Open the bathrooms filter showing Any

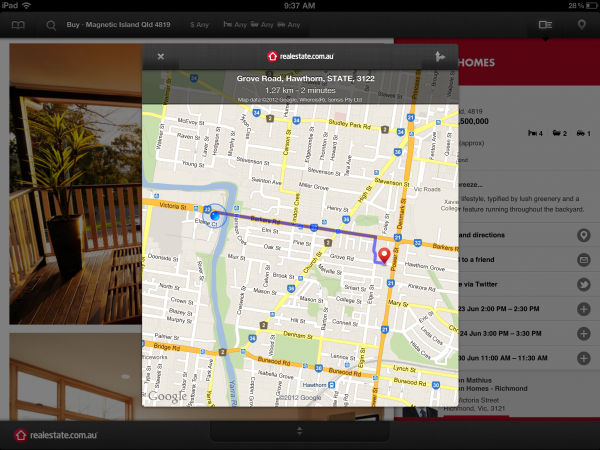click(262, 24)
